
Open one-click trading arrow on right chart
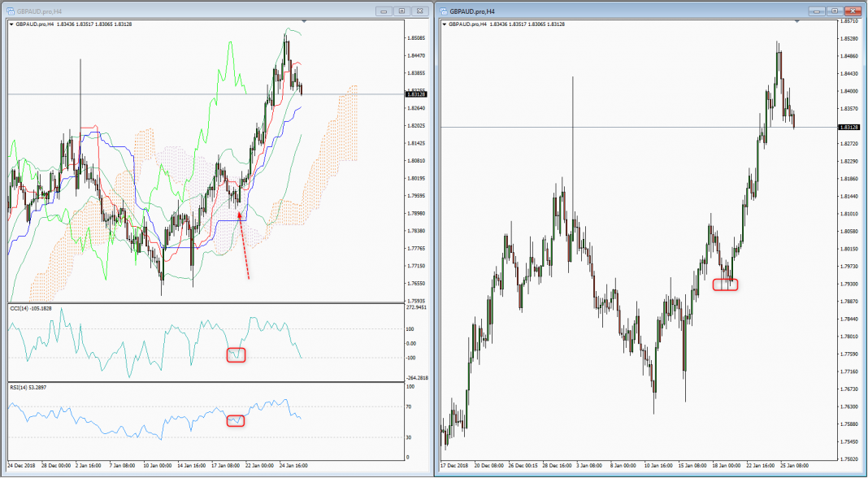(x=445, y=24)
